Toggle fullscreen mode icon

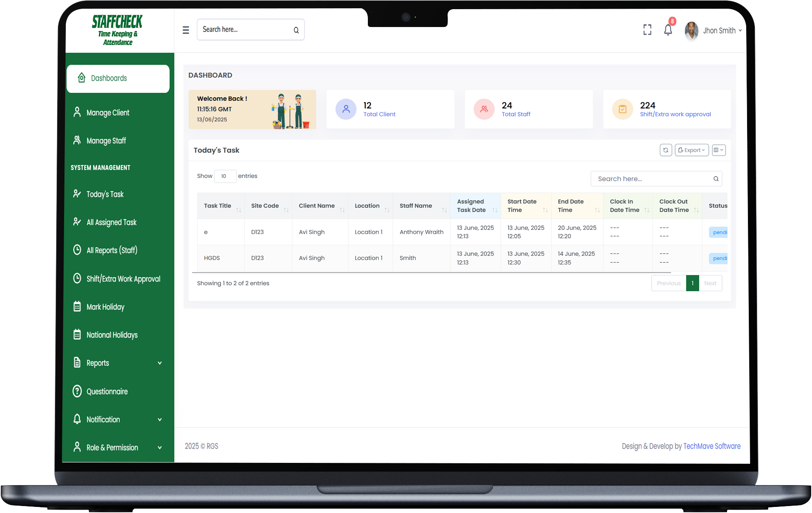[647, 30]
